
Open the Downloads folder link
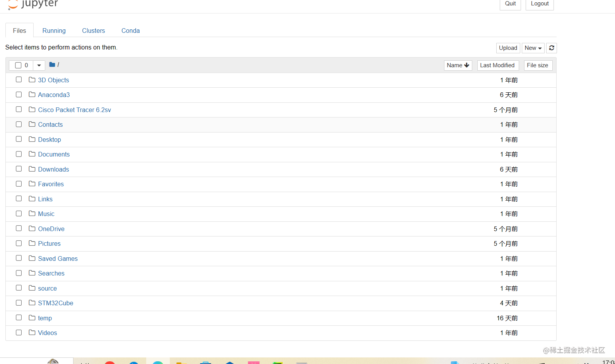[x=53, y=169]
